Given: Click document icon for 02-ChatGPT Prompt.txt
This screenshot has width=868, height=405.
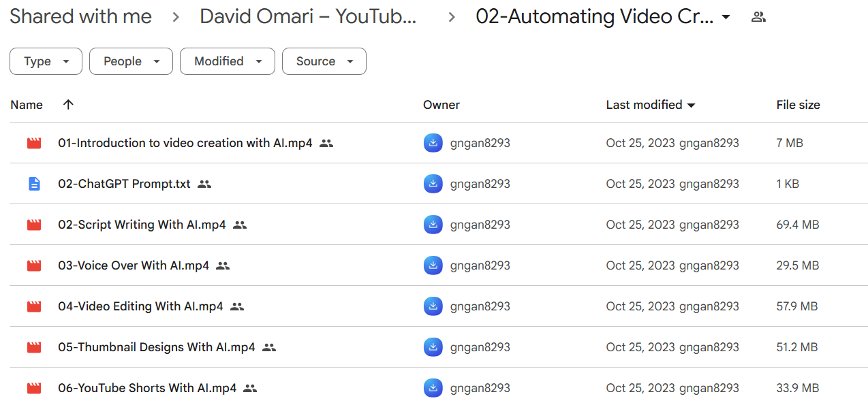Looking at the screenshot, I should (x=34, y=184).
